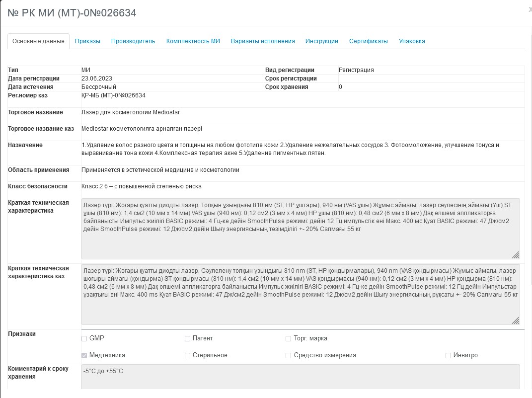This screenshot has height=398, width=532.
Task: Switch to the Сертификаты tab
Action: coord(368,41)
